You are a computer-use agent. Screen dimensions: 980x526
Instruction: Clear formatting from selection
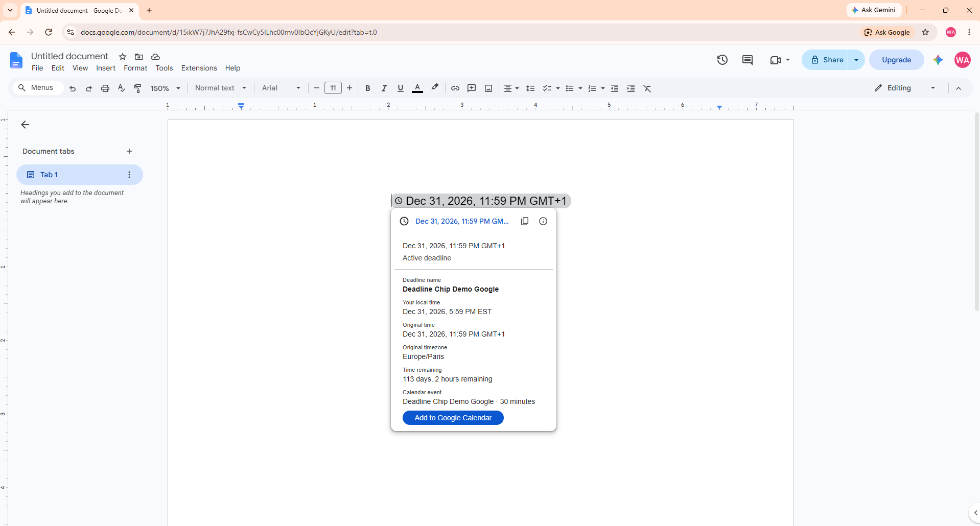(x=647, y=88)
